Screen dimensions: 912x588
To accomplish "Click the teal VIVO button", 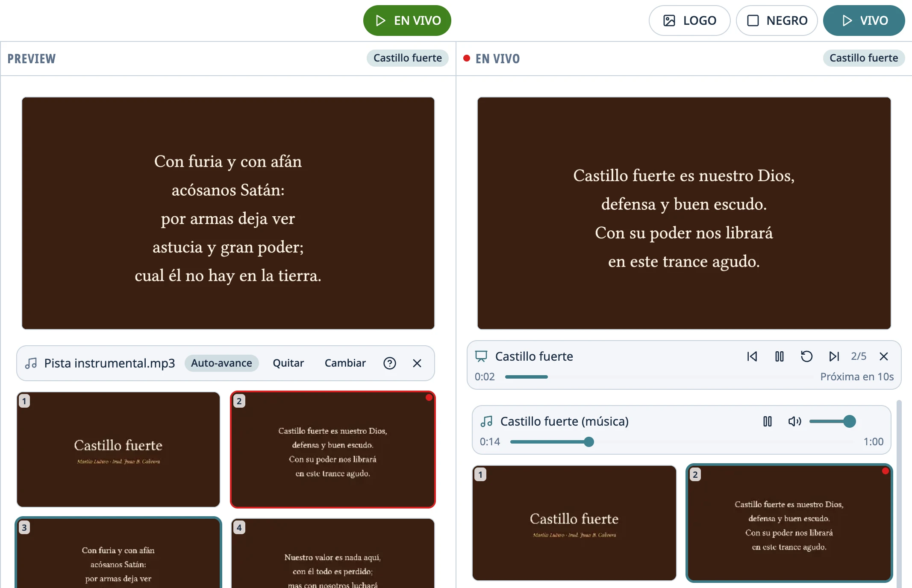I will [864, 21].
